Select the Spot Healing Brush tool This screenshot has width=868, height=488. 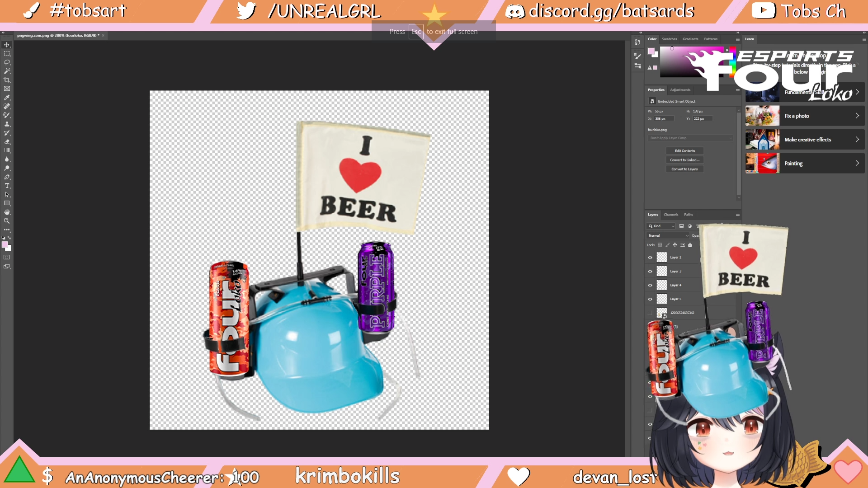(7, 106)
